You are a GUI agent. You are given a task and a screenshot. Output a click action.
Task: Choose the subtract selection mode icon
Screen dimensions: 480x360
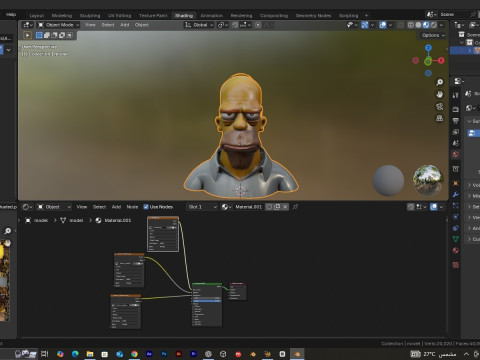54,35
